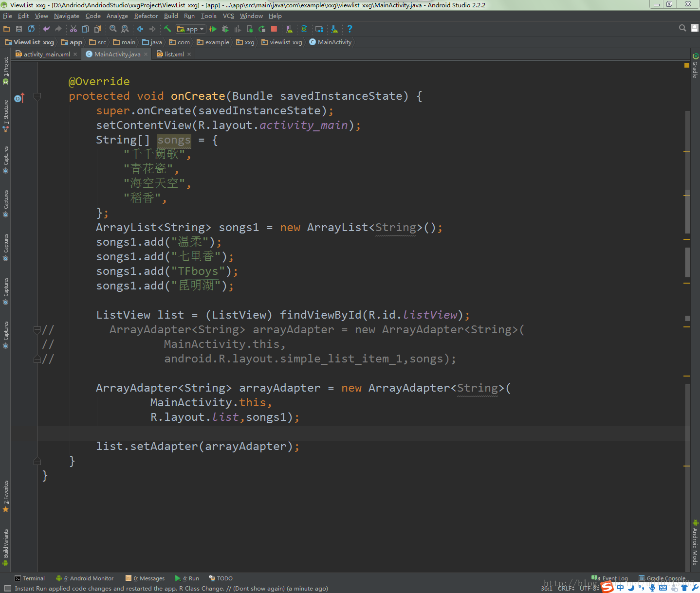
Task: Close the MainActivity.java tab
Action: (x=146, y=54)
